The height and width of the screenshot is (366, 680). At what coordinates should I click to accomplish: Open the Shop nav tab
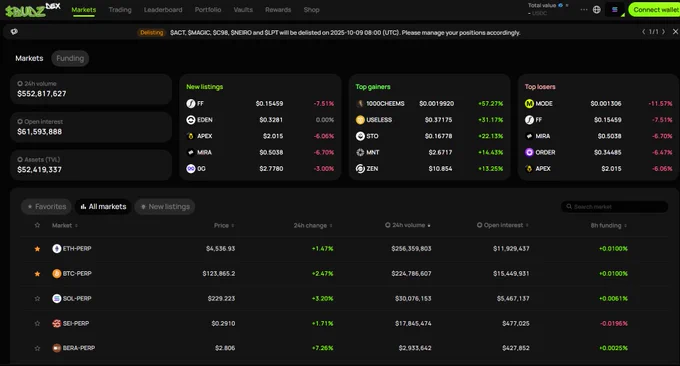311,10
